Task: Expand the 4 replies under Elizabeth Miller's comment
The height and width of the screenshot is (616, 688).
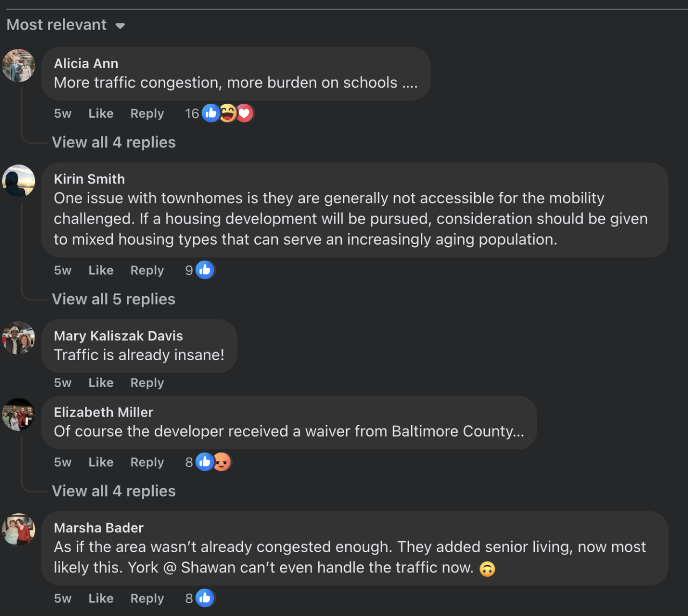Action: 113,491
